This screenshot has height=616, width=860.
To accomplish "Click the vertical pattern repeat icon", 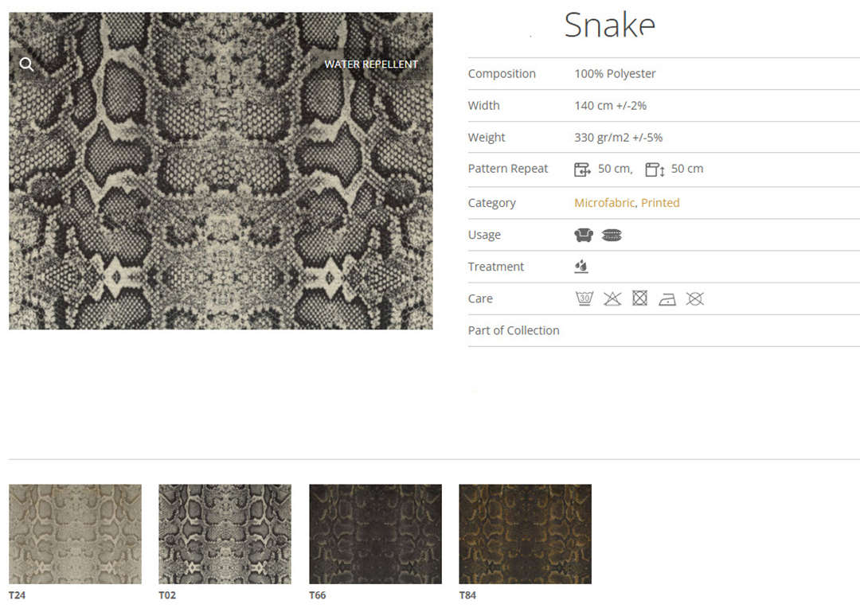I will 655,170.
